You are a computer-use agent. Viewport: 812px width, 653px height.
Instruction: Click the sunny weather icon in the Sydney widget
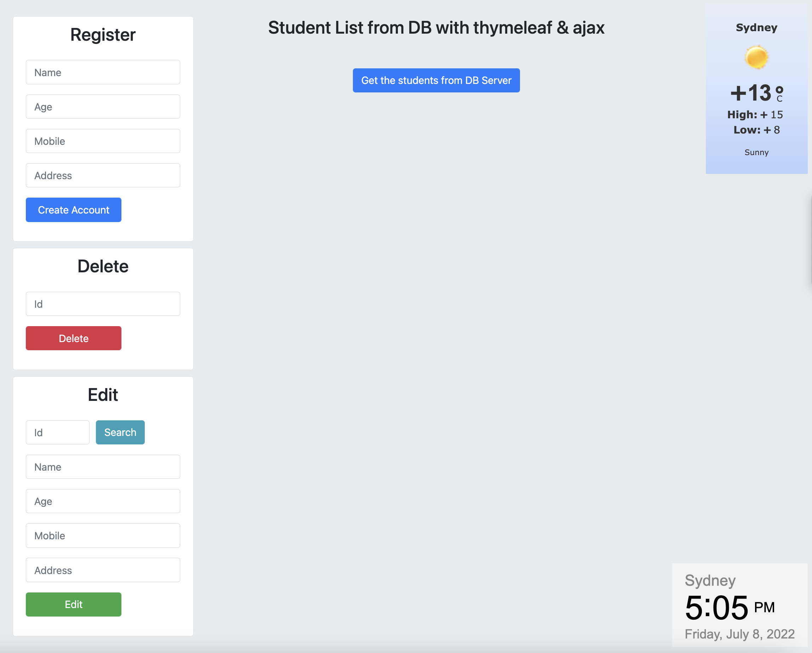coord(756,57)
